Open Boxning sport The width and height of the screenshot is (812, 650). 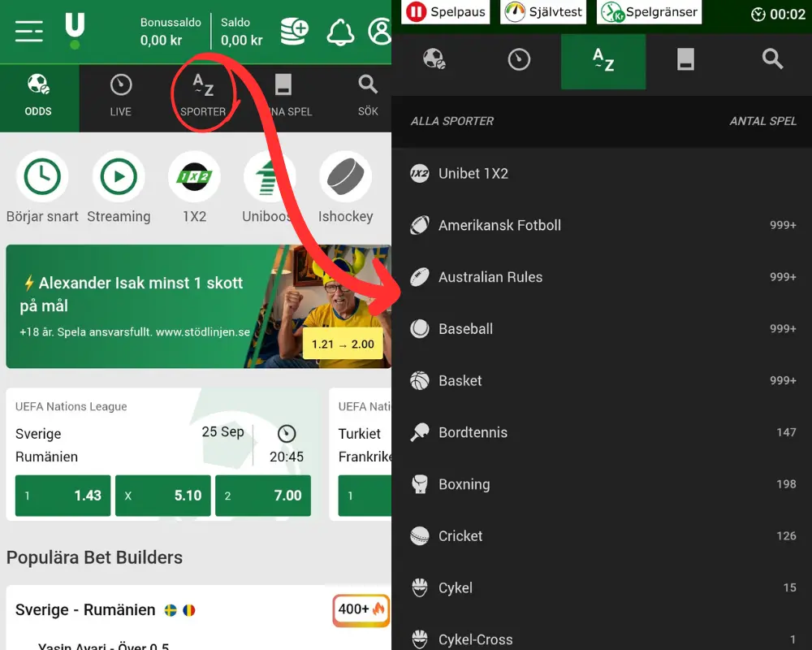602,484
